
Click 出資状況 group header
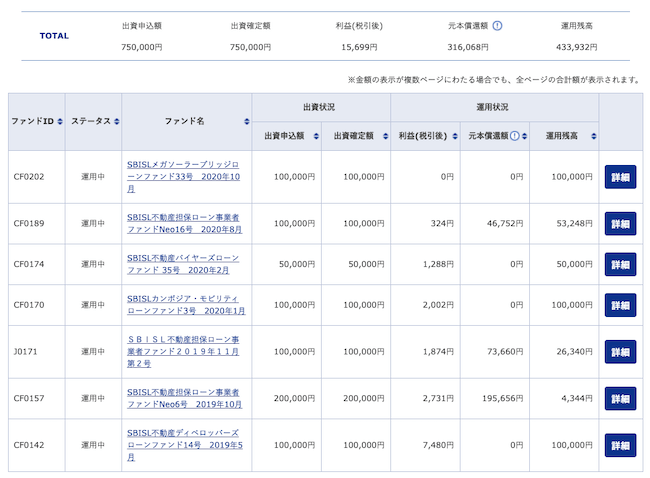coord(319,107)
